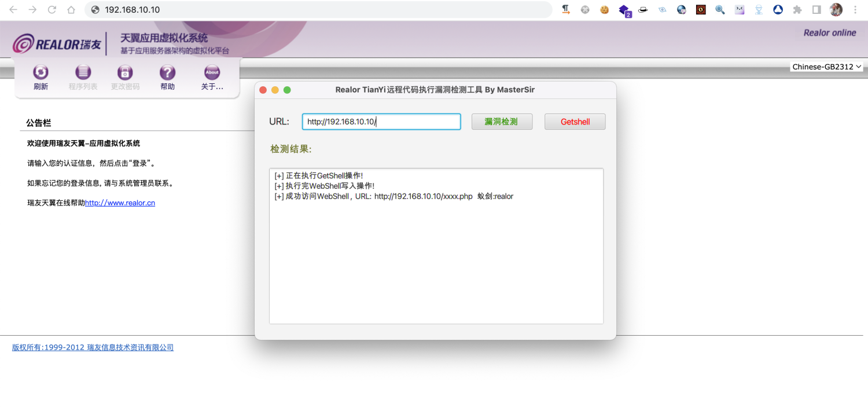The height and width of the screenshot is (407, 868).
Task: Open the gray clover extension icon
Action: point(585,9)
